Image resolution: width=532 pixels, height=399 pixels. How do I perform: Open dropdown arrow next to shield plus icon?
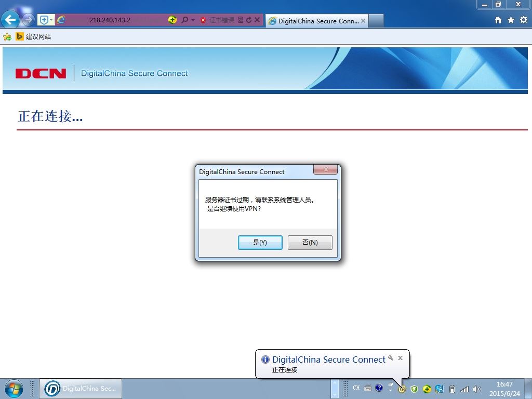(51, 20)
